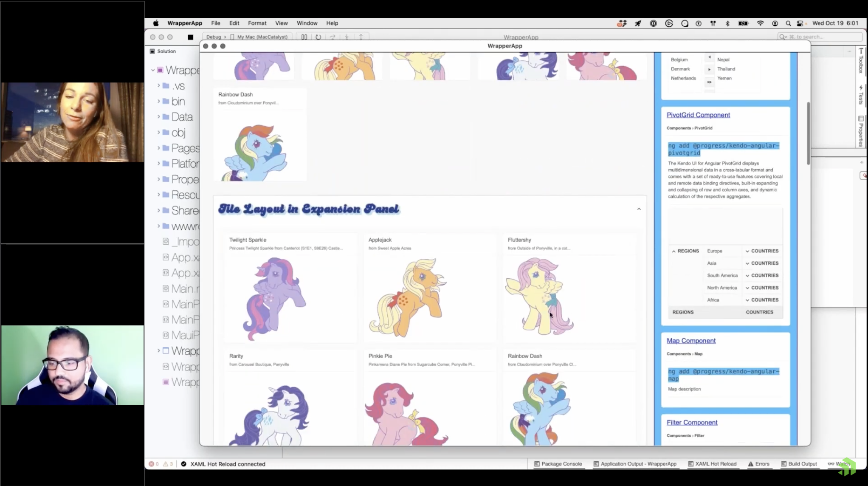Screen dimensions: 868x486
Task: Stop the running debug session
Action: [x=191, y=37]
